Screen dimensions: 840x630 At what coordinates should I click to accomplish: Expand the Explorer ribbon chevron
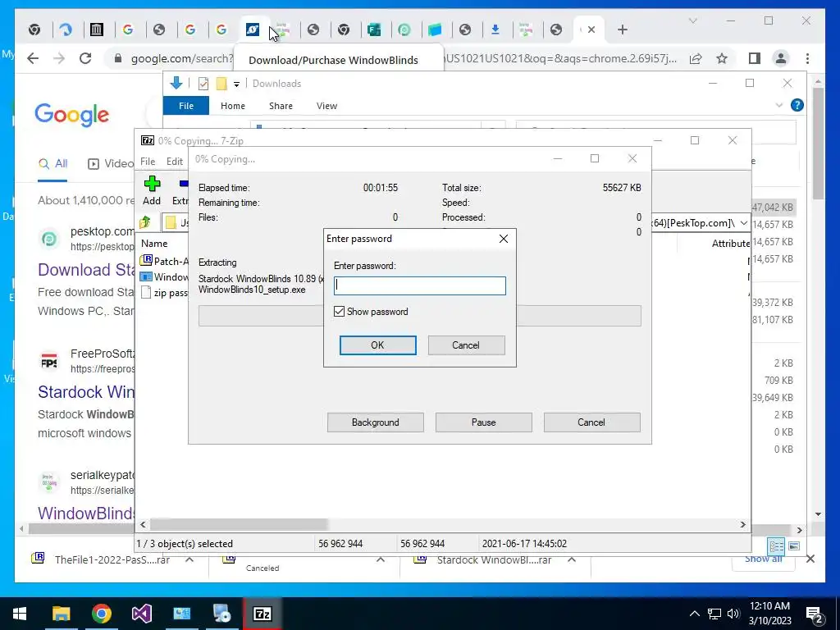(779, 105)
